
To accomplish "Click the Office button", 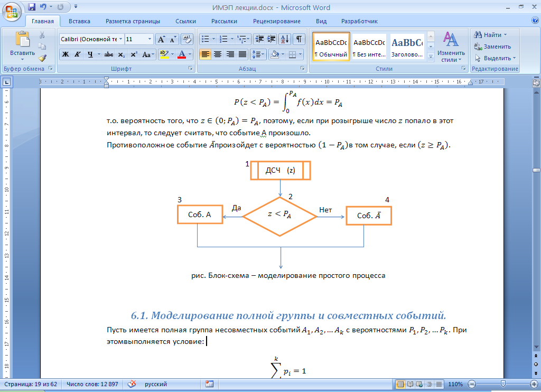I will click(12, 12).
